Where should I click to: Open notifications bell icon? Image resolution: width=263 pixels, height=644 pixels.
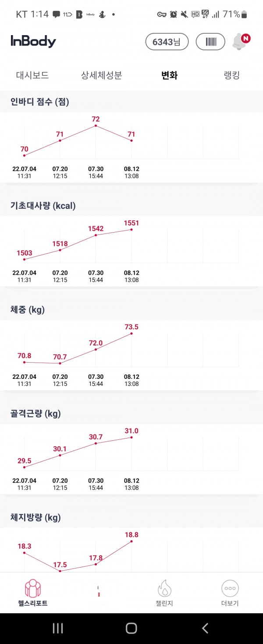click(x=241, y=41)
